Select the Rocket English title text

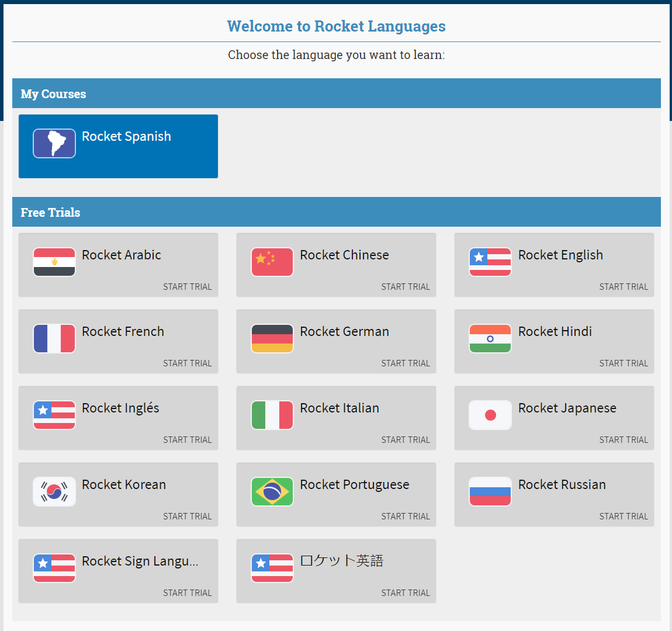coord(560,255)
